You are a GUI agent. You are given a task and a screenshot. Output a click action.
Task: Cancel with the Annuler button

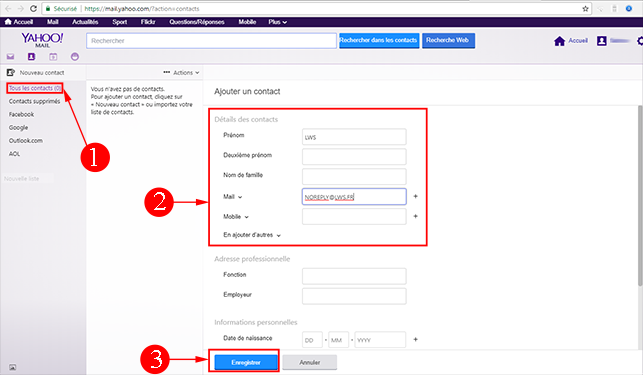tap(310, 362)
